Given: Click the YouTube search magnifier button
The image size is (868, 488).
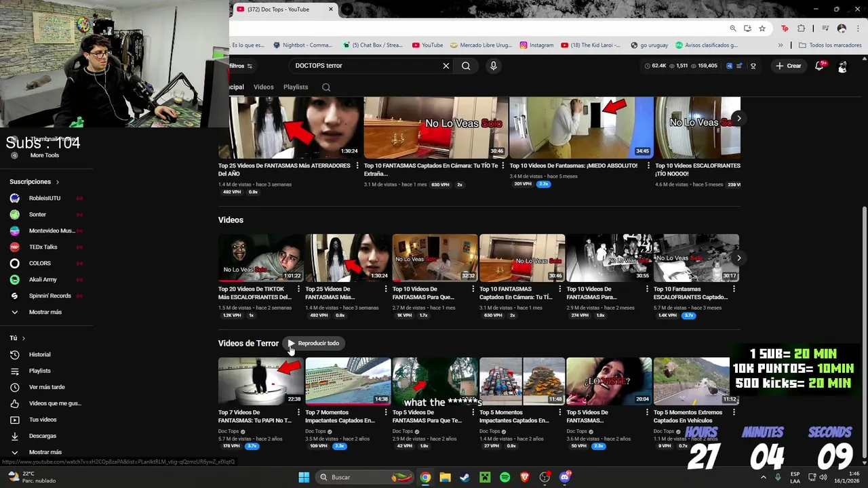Looking at the screenshot, I should point(466,66).
